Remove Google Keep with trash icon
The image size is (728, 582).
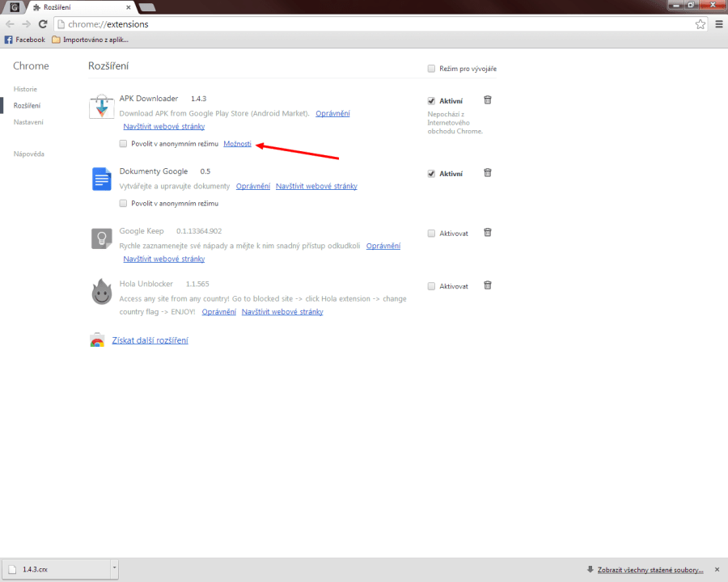click(488, 233)
